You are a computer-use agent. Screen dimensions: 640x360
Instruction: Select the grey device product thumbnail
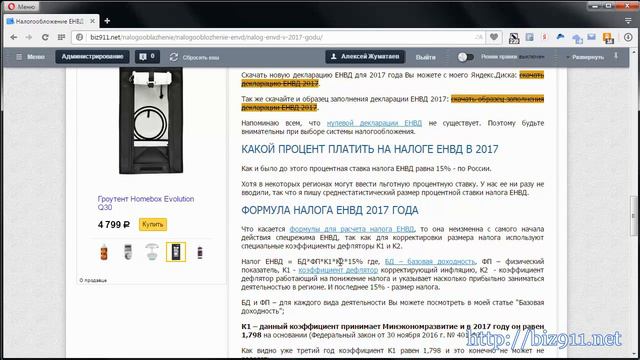coord(128,252)
